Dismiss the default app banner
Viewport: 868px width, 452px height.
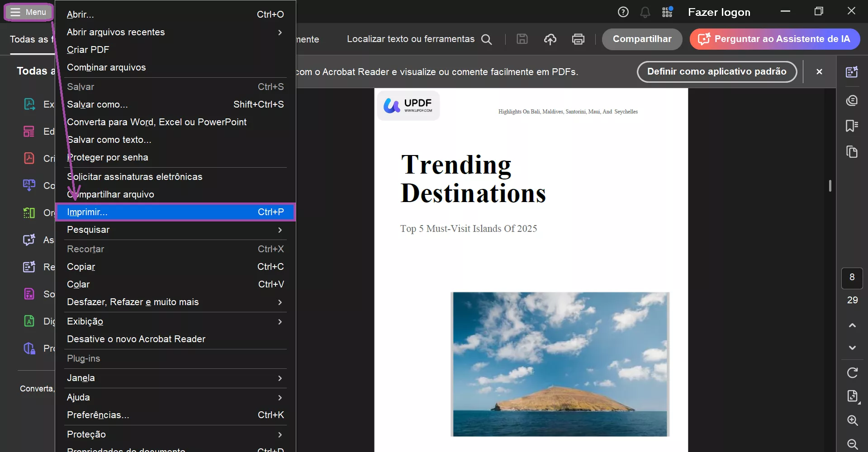[x=819, y=72]
